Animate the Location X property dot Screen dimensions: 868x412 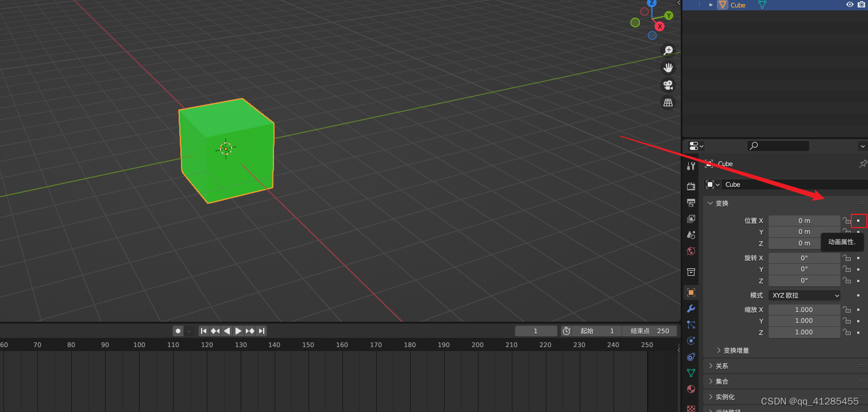858,221
